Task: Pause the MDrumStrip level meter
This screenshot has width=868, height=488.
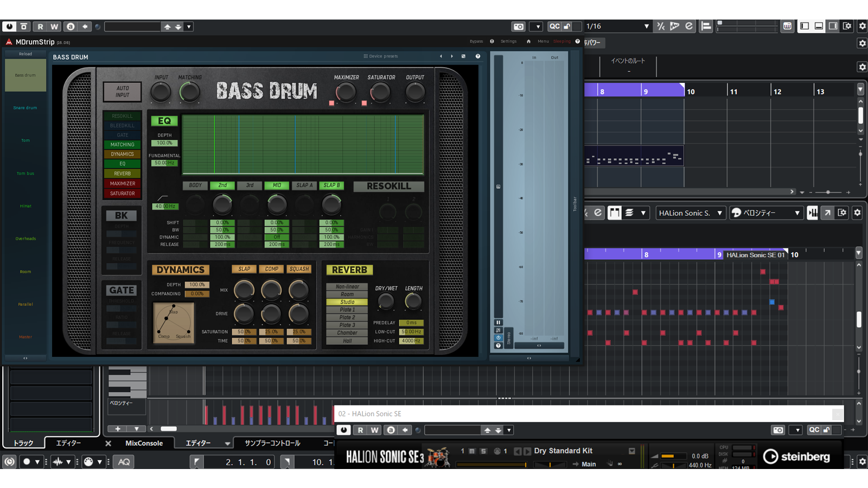Action: point(498,323)
